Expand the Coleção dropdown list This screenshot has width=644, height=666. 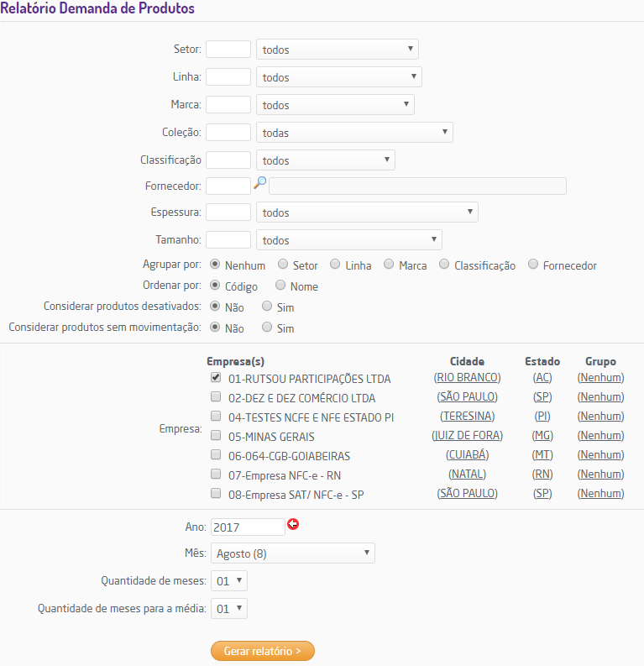click(354, 133)
